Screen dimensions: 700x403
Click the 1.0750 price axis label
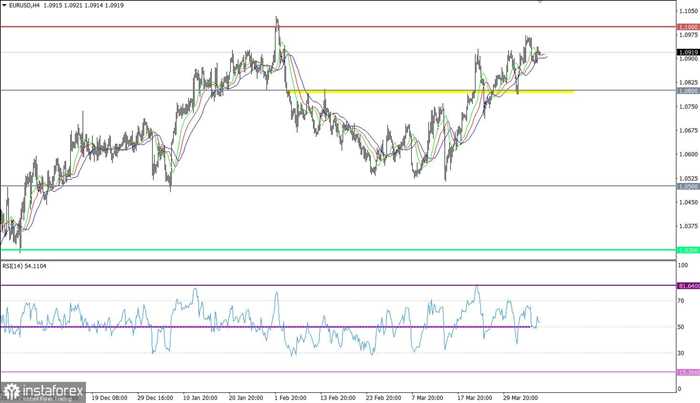tap(688, 107)
